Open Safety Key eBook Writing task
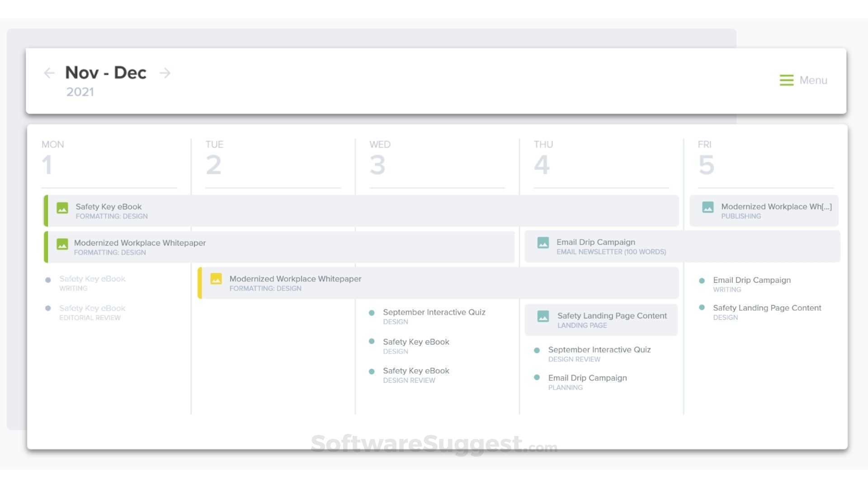This screenshot has width=868, height=488. (x=92, y=279)
